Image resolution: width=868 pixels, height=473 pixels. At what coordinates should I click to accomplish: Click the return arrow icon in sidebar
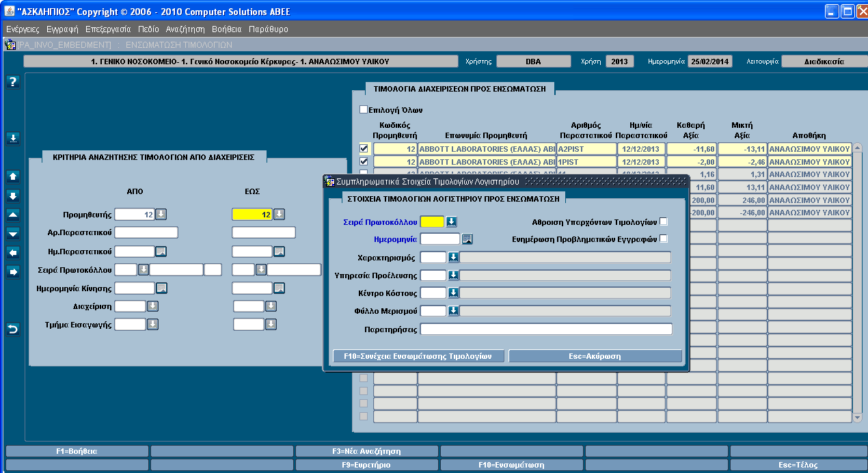click(13, 329)
